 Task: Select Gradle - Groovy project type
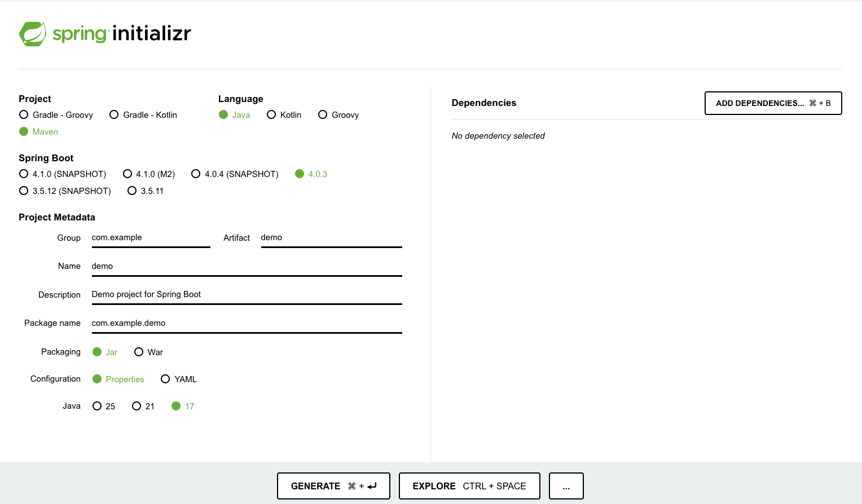(x=24, y=115)
